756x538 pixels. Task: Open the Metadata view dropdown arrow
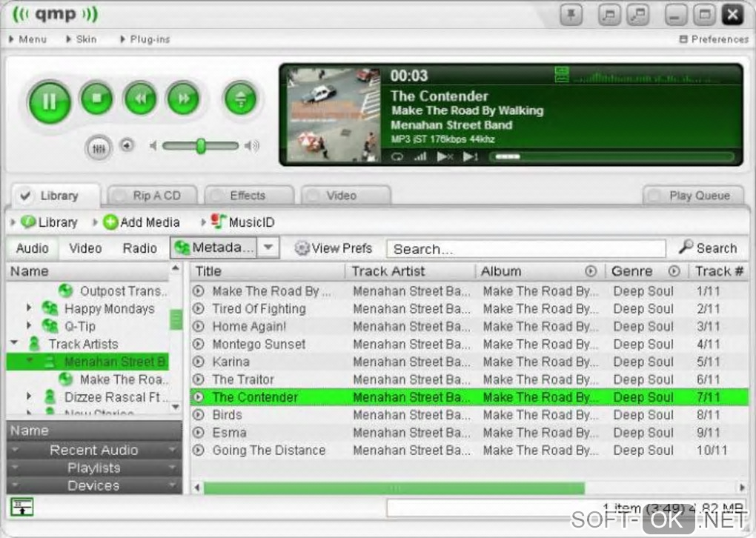tap(268, 248)
